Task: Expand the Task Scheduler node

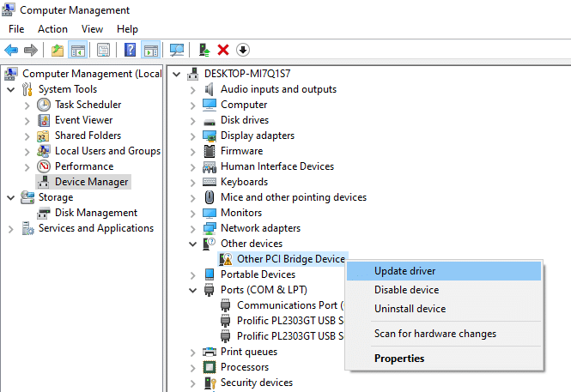Action: [27, 106]
